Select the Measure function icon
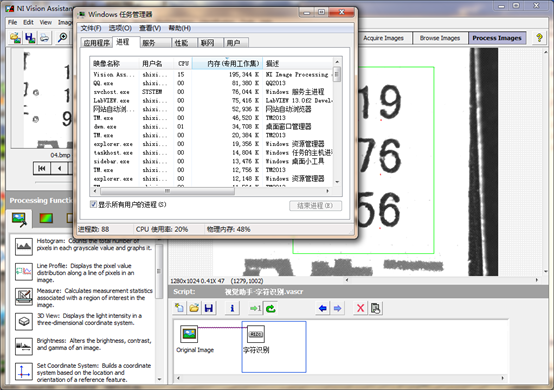The width and height of the screenshot is (554, 390). tap(24, 297)
